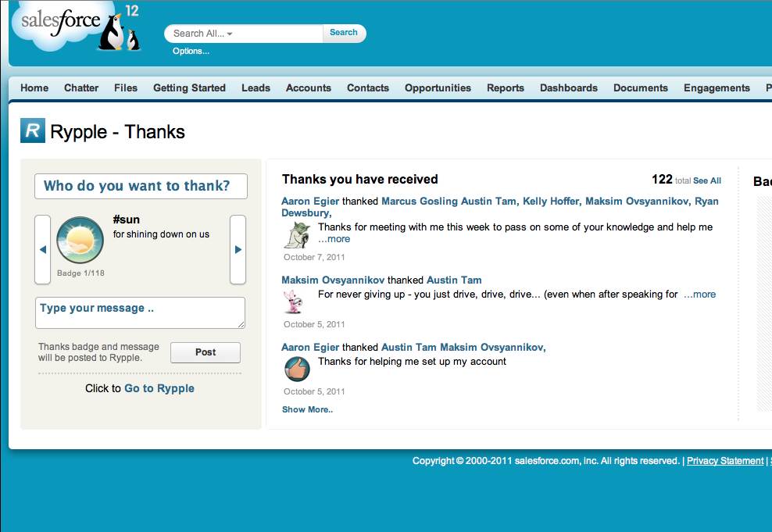This screenshot has height=532, width=772.
Task: Select the Leads tab
Action: tap(256, 87)
